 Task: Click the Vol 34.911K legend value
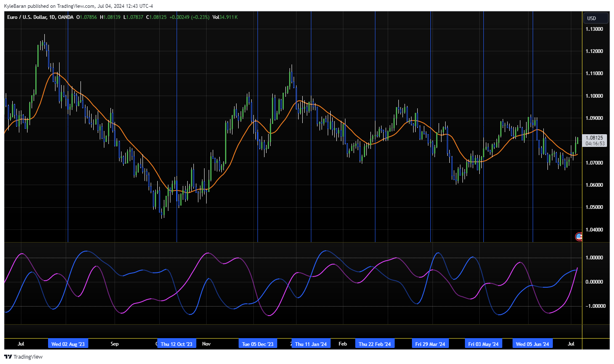point(225,17)
